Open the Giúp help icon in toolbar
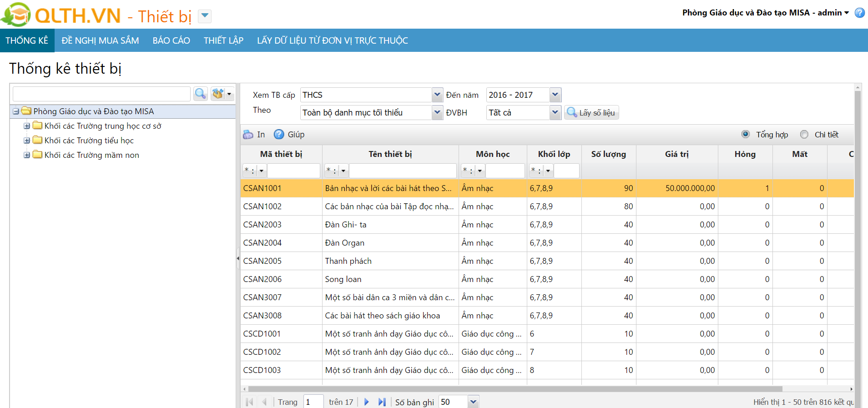This screenshot has height=408, width=868. click(279, 135)
